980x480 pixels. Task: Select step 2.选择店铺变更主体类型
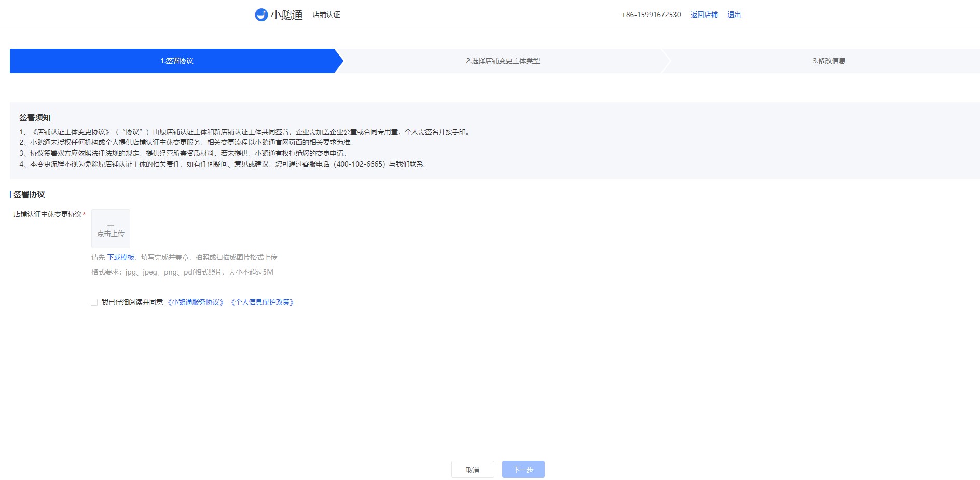(x=503, y=61)
